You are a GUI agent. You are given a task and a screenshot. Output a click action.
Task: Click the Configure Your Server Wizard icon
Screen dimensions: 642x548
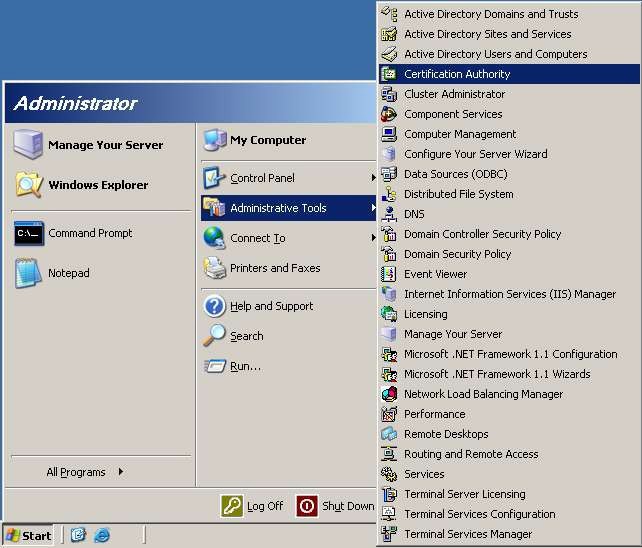coord(389,154)
